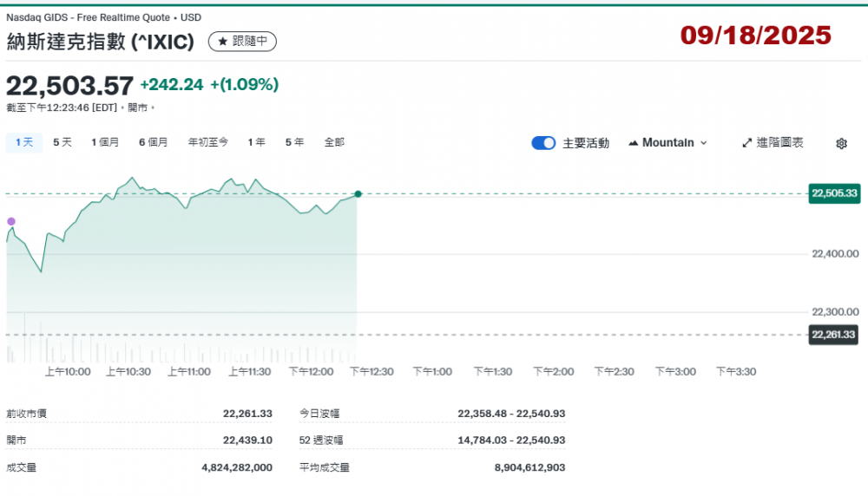
Task: Select the 全部 time range
Action: click(334, 142)
